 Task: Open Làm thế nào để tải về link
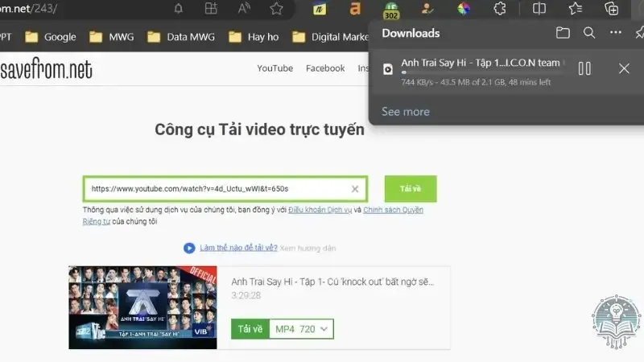point(238,248)
